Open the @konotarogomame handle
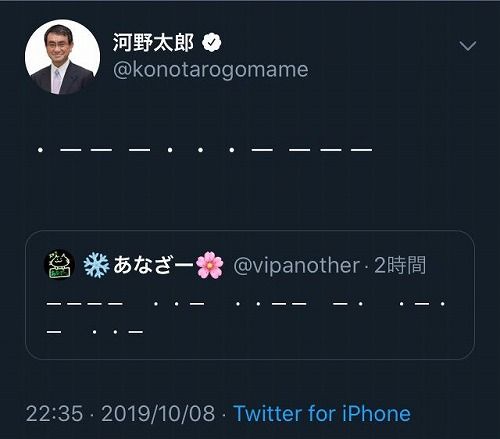 210,70
